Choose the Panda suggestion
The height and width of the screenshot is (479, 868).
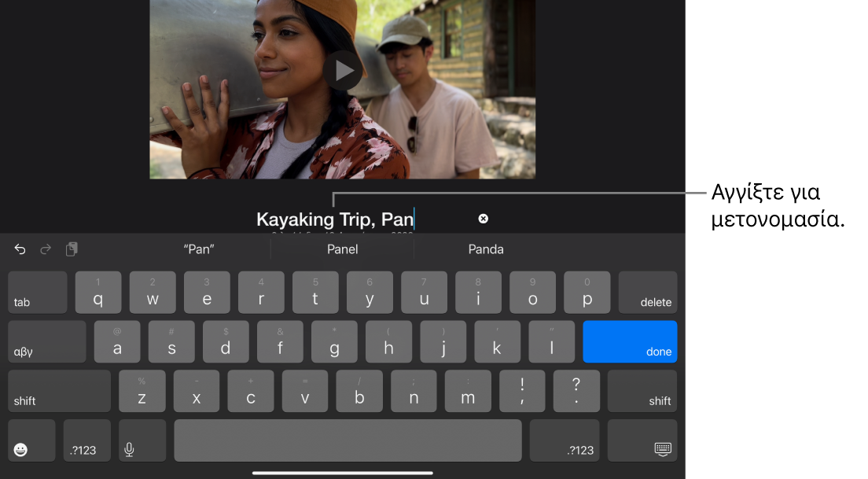[485, 249]
